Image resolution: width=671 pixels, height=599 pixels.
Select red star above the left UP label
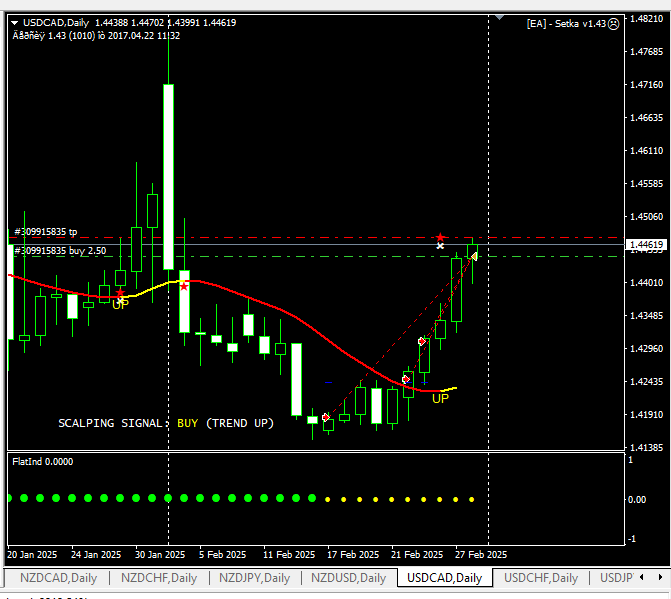pyautogui.click(x=120, y=293)
